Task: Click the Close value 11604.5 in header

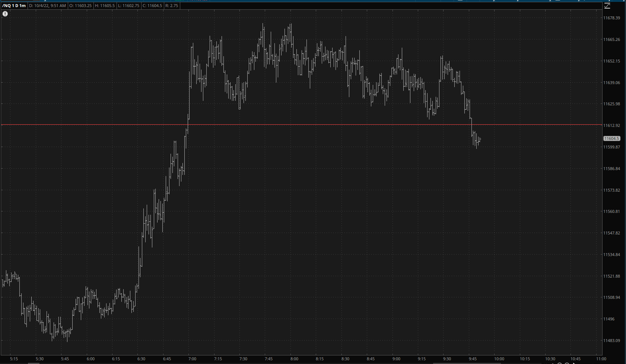Action: [152, 6]
